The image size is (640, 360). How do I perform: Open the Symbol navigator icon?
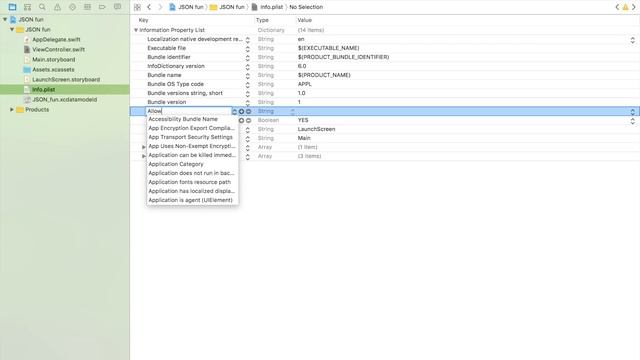pos(27,7)
